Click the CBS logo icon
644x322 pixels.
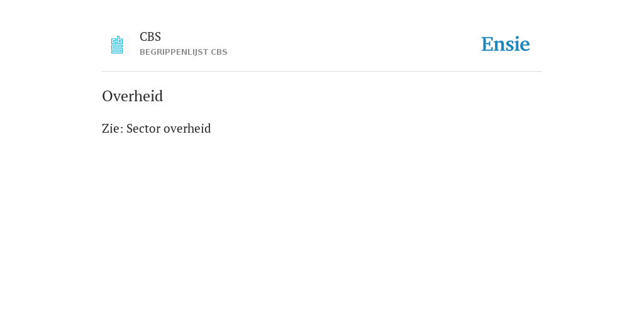117,45
